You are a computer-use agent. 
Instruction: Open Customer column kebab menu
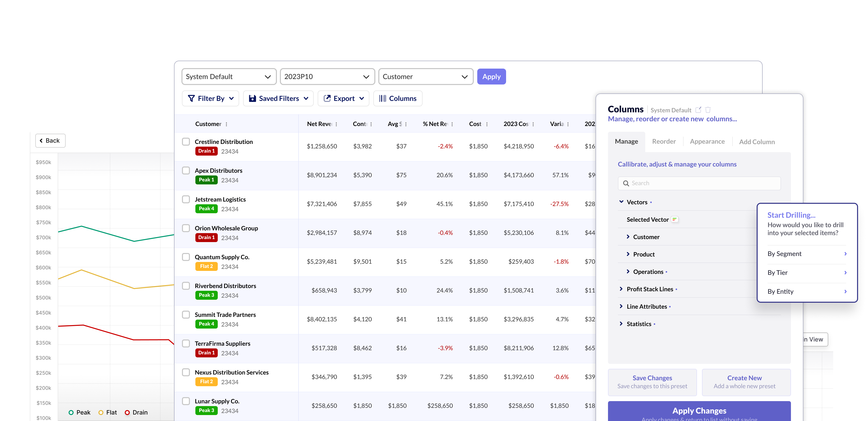(x=226, y=124)
